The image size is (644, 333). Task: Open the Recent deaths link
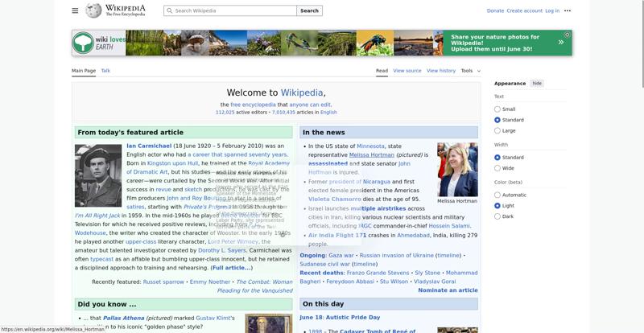tap(321, 273)
